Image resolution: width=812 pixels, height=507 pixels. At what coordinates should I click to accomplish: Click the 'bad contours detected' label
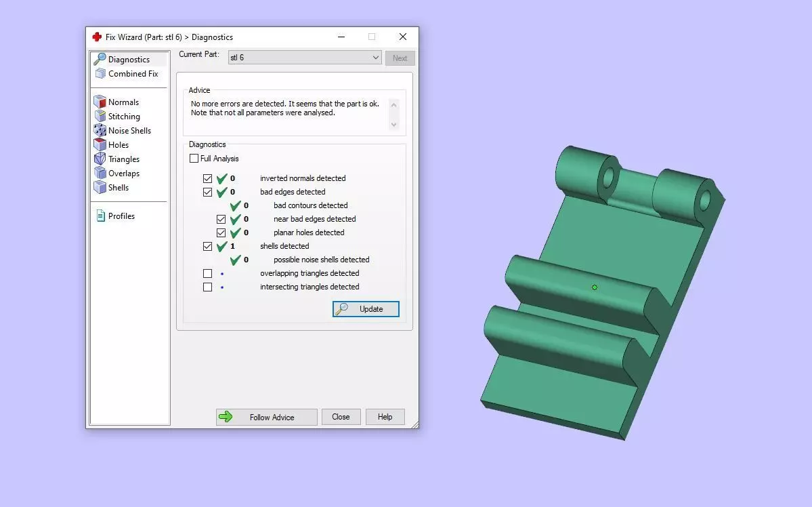[311, 205]
